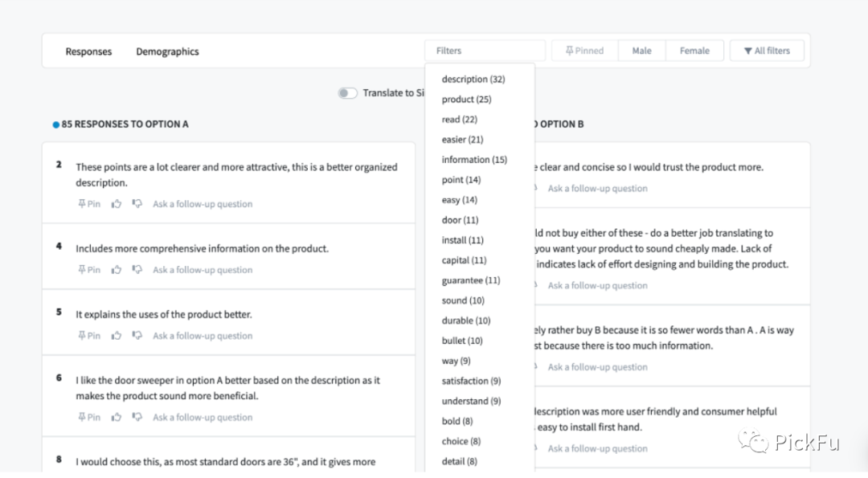The height and width of the screenshot is (478, 868).
Task: Thumbs down response 5
Action: [137, 335]
